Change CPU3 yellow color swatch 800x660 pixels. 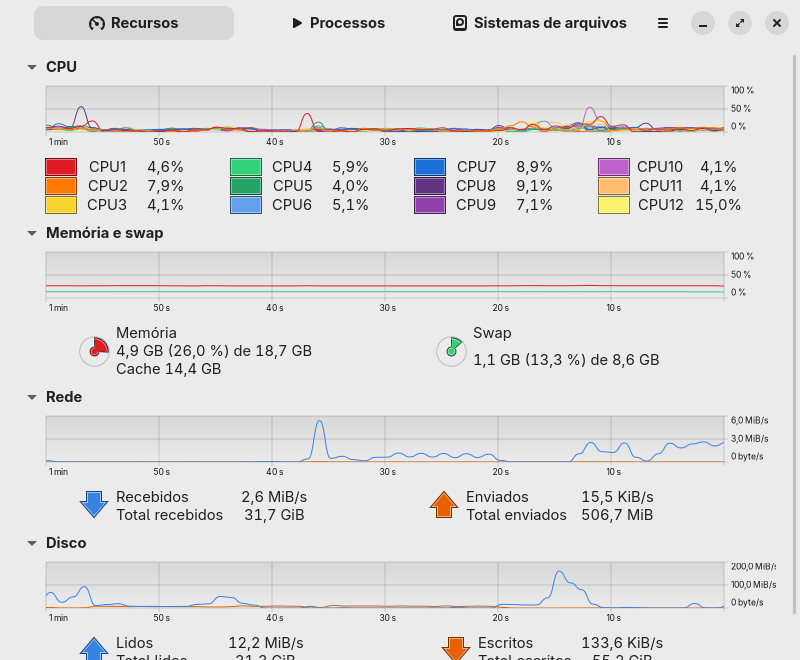point(61,205)
